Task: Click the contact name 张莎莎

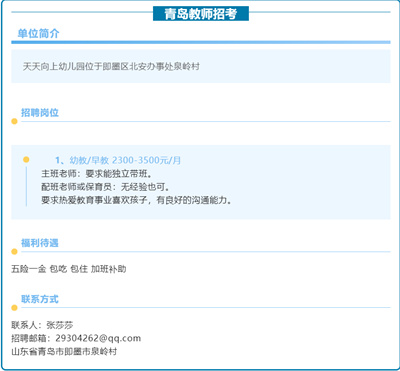Action: [60, 325]
